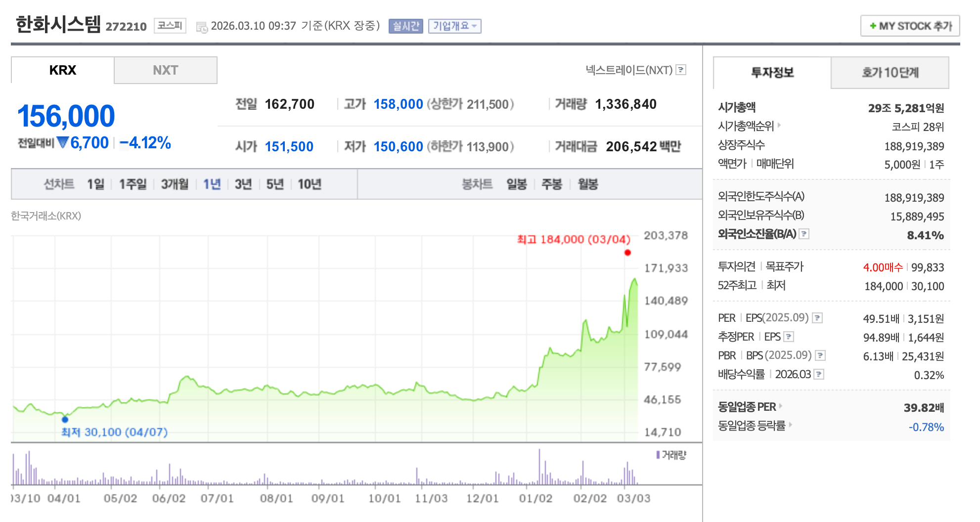Click the 실시간 button
Screen dimensions: 980x522
pos(405,26)
